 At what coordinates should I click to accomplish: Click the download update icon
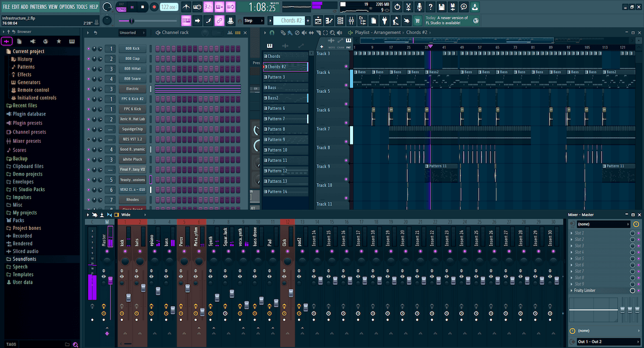pos(475,7)
